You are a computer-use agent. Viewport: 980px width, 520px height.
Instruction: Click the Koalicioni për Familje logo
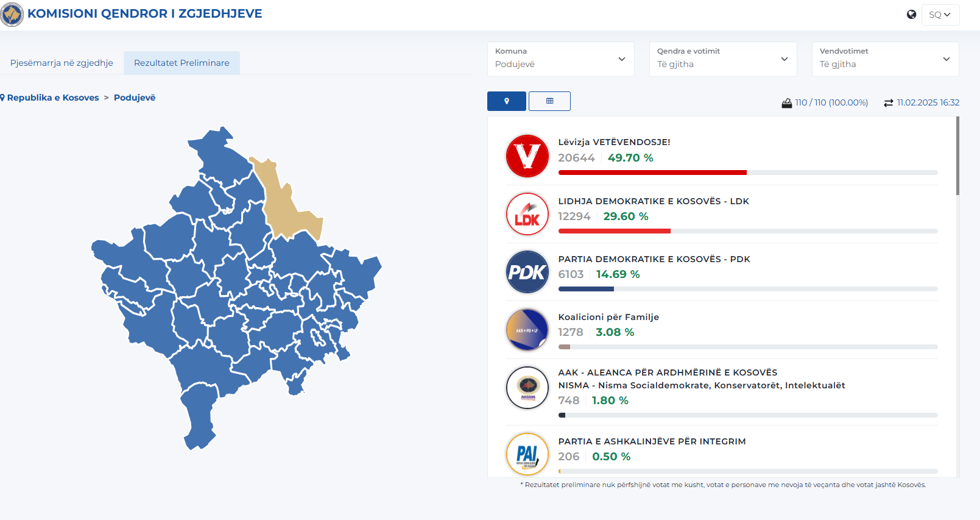(527, 330)
